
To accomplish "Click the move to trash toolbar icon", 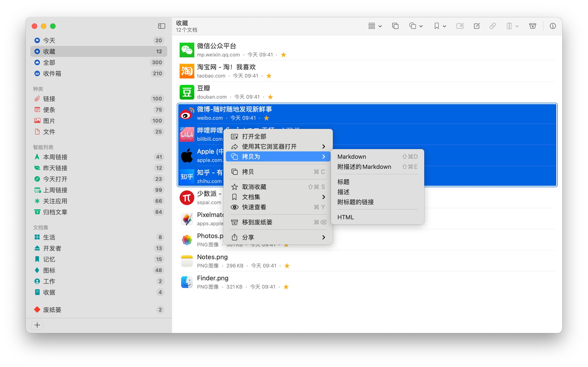I will point(532,26).
